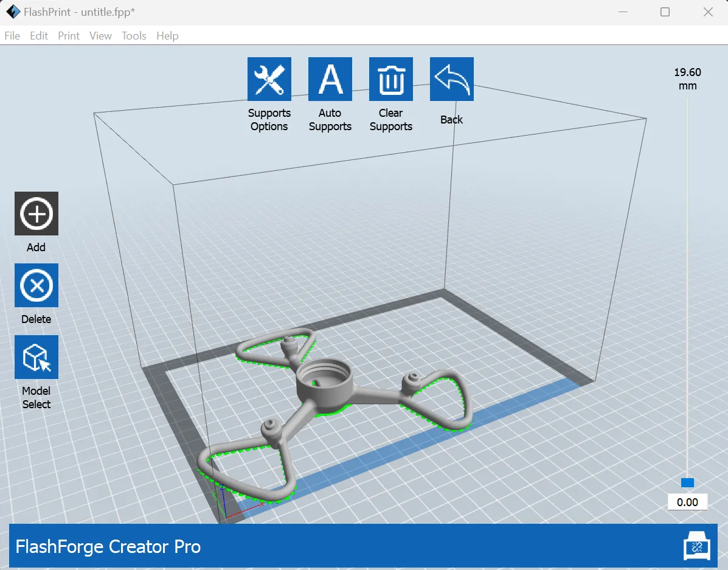Open Supports Options wrench icon

(x=269, y=79)
